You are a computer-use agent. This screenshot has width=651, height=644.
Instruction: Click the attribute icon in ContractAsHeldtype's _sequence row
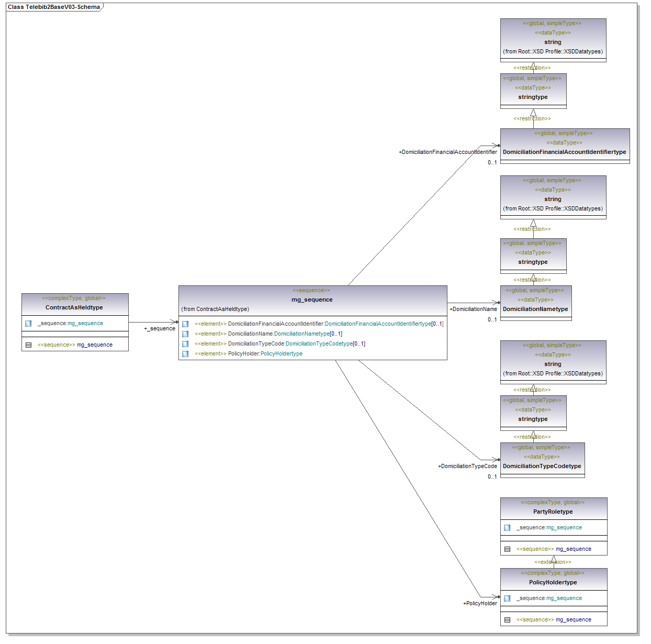[28, 324]
